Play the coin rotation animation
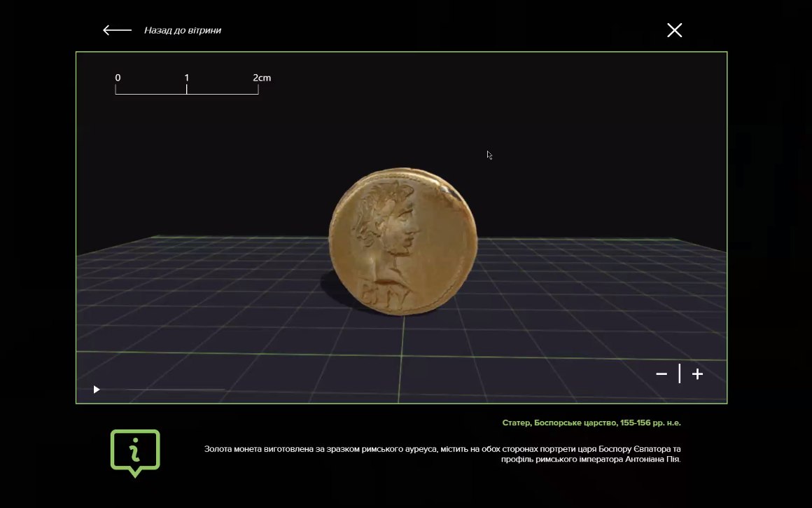Viewport: 812px width, 508px height. coord(97,390)
